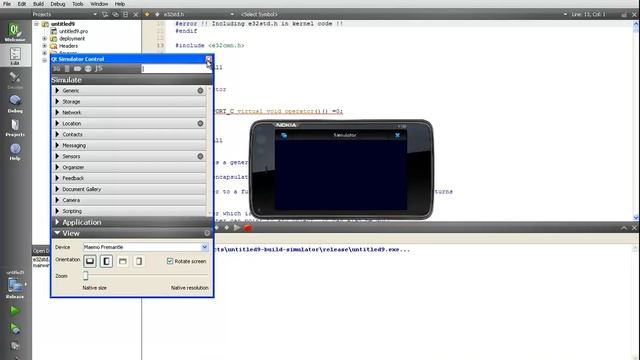This screenshot has width=640, height=360.
Task: Collapse the untitled9 project node
Action: coord(36,24)
